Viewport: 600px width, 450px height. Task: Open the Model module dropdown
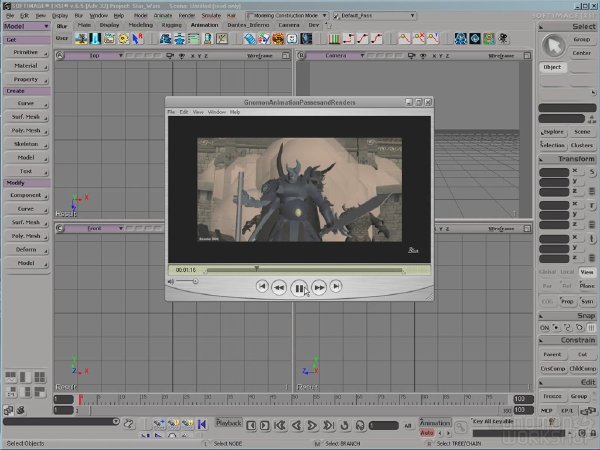point(26,26)
